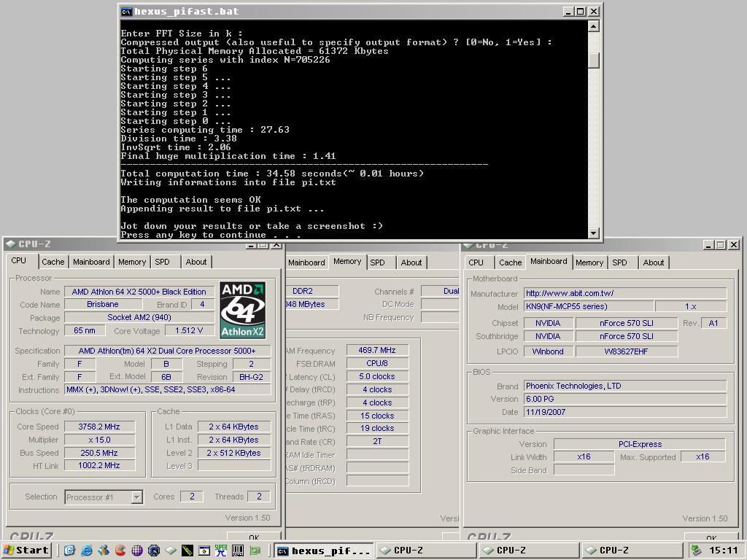
Task: Switch to hexus_pifast taskbar button
Action: (324, 551)
